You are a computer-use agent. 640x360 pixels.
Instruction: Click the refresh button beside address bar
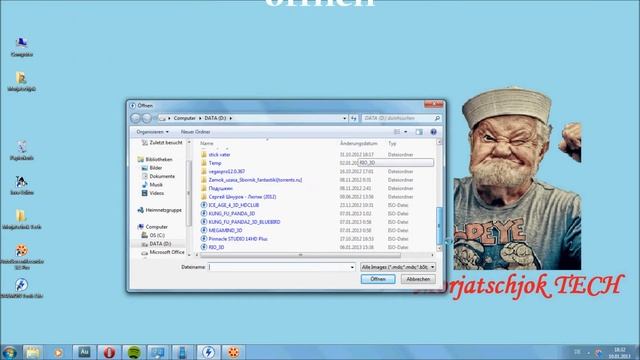(x=353, y=118)
